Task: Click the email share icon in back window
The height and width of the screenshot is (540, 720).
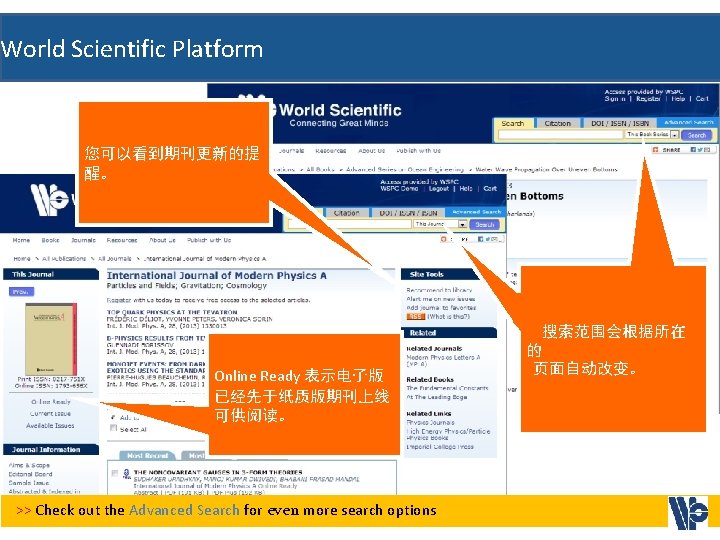Action: pos(707,150)
